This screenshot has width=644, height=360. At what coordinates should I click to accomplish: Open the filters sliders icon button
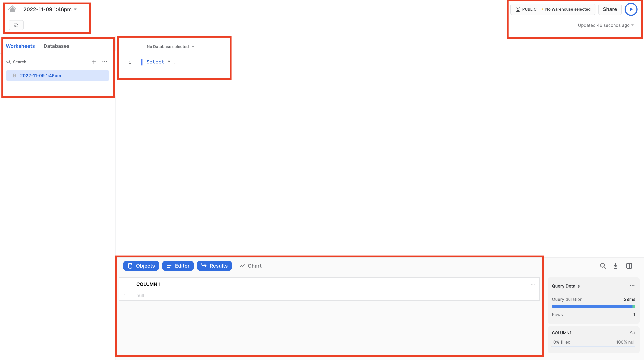(16, 25)
